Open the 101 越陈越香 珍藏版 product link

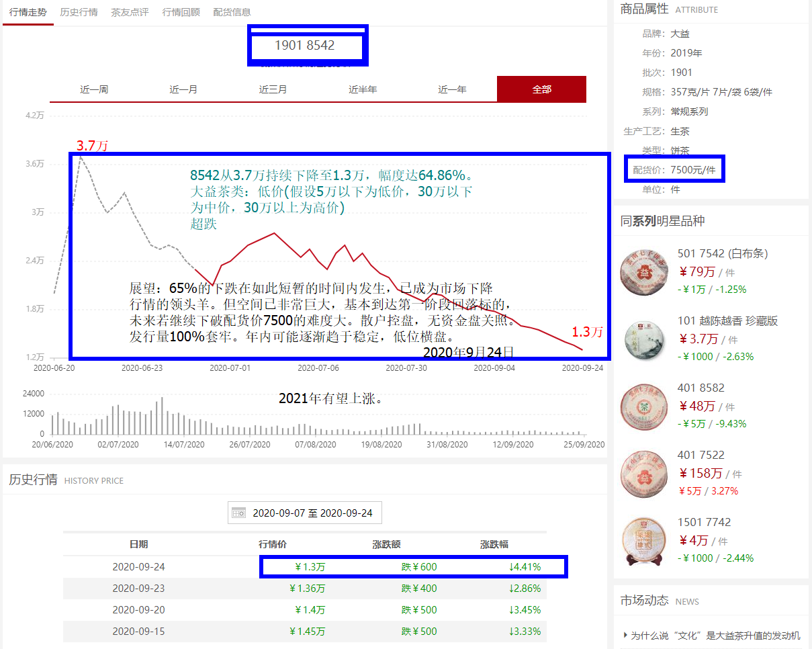pyautogui.click(x=728, y=320)
